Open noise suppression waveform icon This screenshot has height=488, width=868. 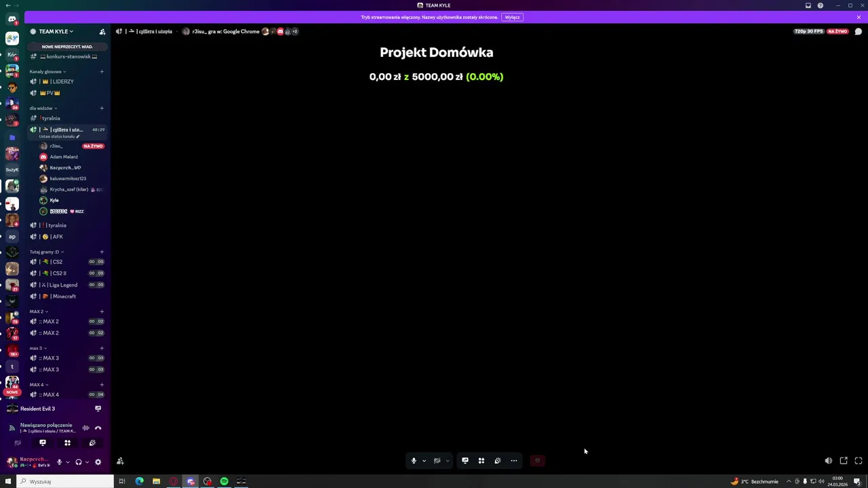click(x=85, y=428)
